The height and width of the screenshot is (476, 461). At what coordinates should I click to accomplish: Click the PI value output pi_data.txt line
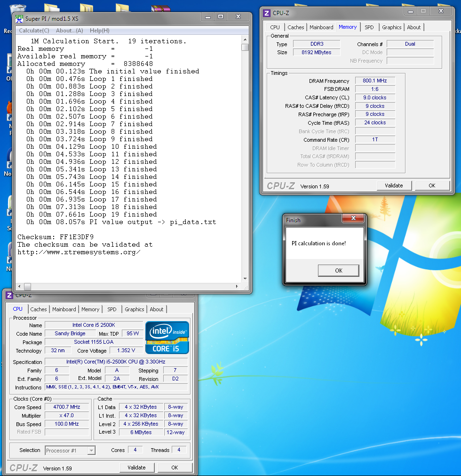tap(121, 222)
